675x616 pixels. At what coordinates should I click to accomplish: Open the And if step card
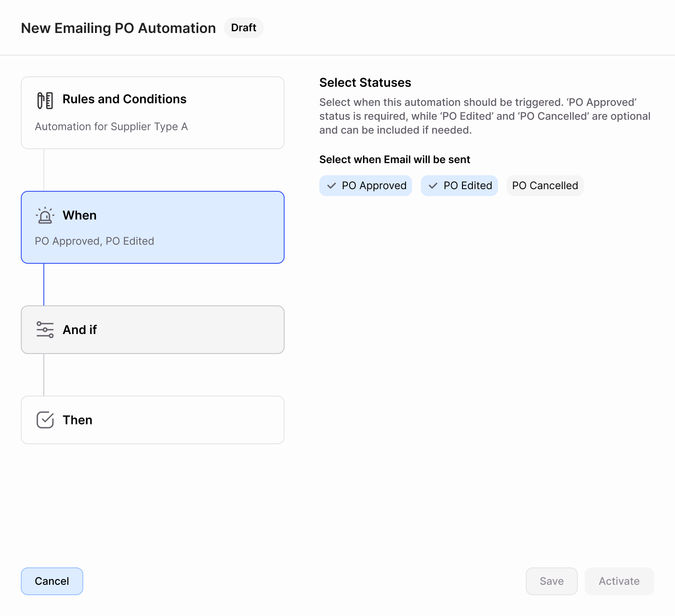152,330
